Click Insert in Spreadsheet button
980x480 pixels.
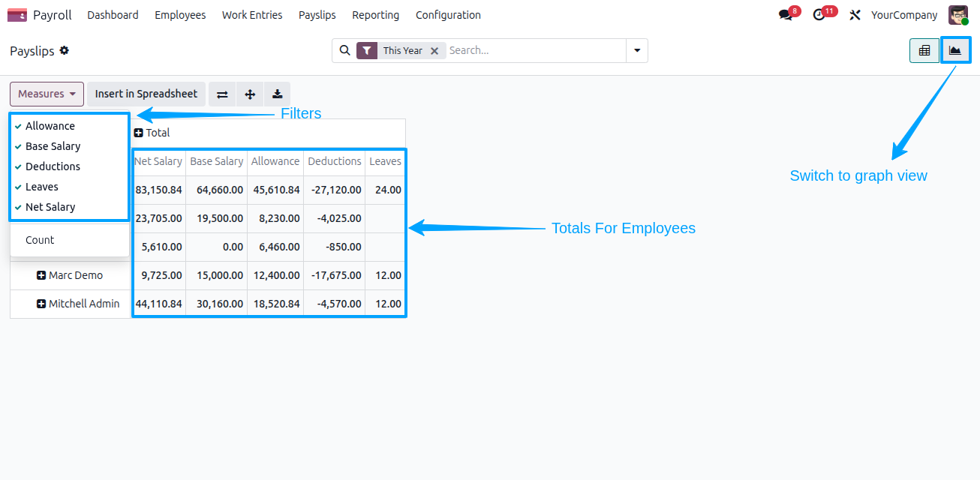(146, 94)
